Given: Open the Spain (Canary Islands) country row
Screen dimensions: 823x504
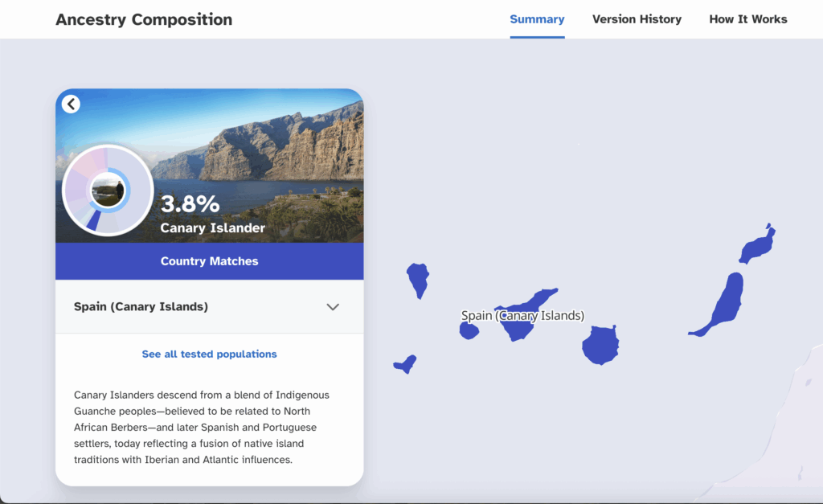Looking at the screenshot, I should [x=141, y=307].
